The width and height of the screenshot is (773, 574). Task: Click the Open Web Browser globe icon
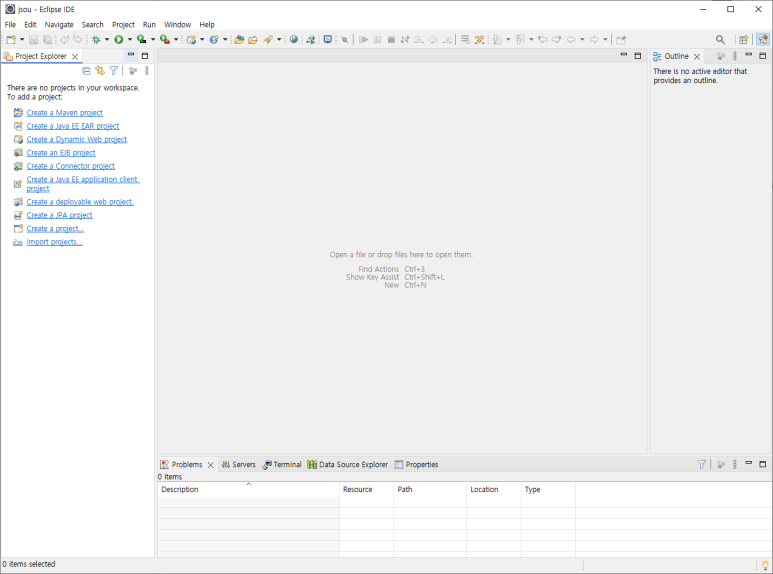(294, 39)
